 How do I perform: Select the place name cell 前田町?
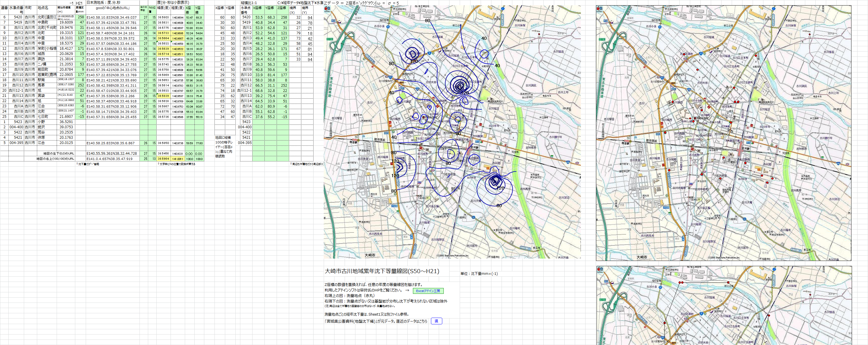[47, 70]
